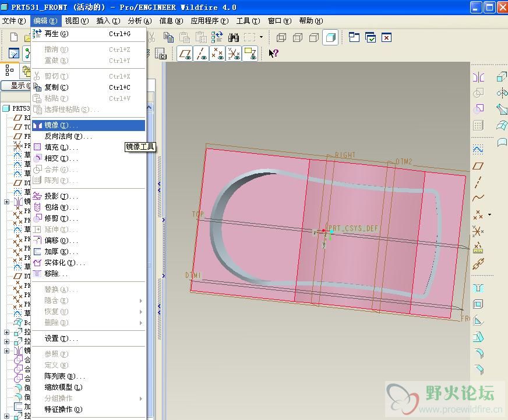Switch to hidden line display style
Viewport: 508px width, 420px height.
(298, 38)
